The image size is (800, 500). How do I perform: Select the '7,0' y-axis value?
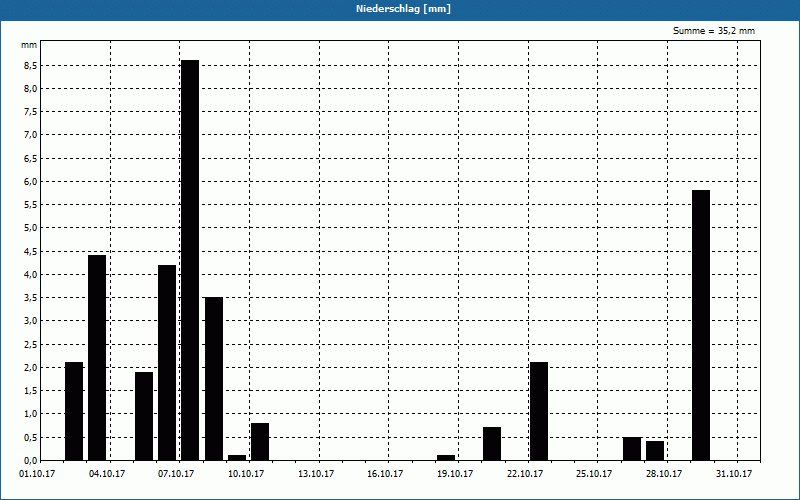31,135
